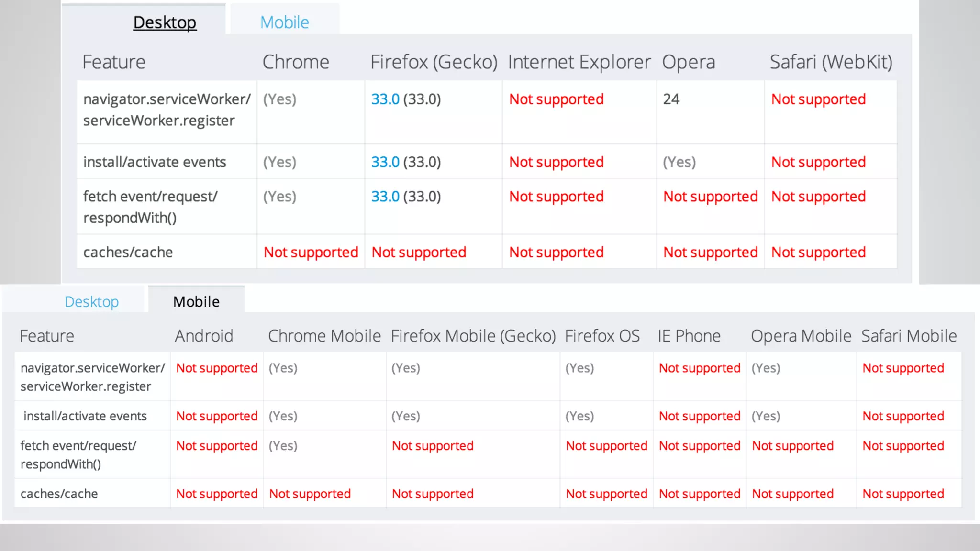
Task: Follow the 33.0 link in desktop install/activate row
Action: 385,162
